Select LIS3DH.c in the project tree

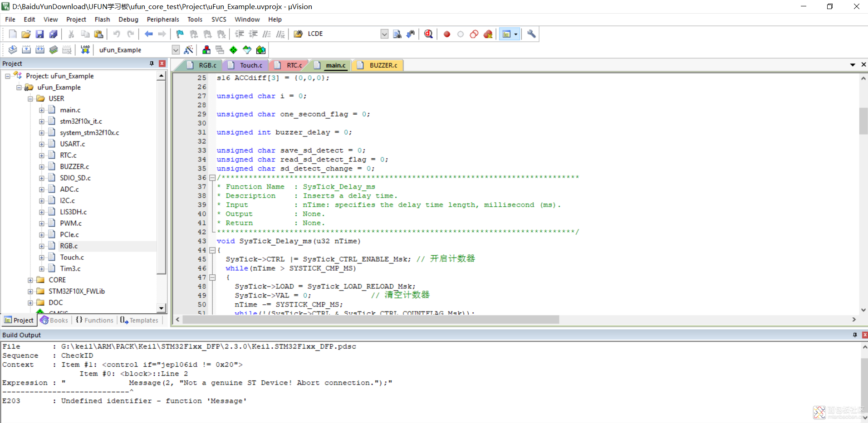[73, 212]
